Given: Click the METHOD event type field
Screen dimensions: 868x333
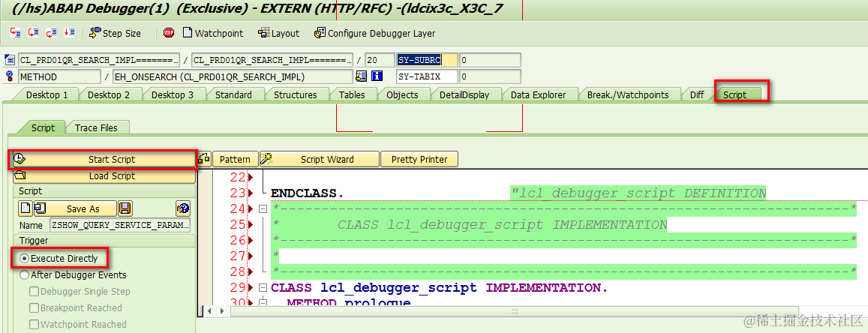Looking at the screenshot, I should 60,76.
